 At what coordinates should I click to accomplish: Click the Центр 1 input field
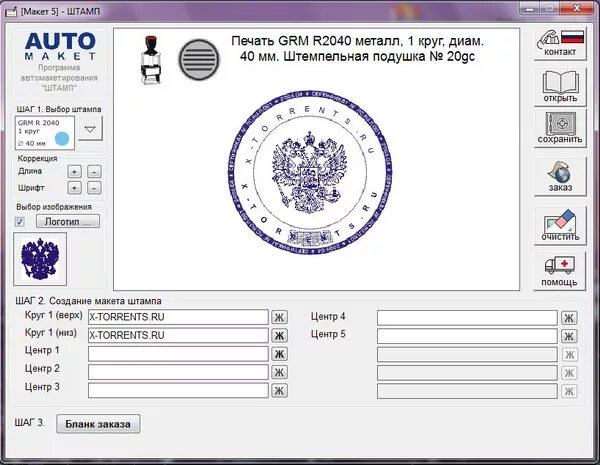pos(178,354)
